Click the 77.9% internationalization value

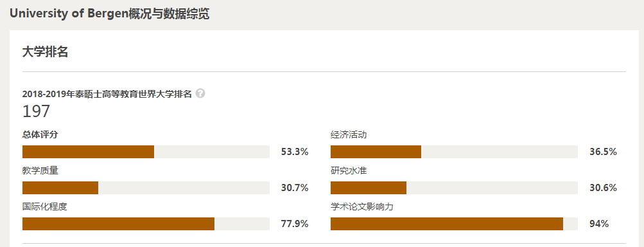pyautogui.click(x=295, y=224)
